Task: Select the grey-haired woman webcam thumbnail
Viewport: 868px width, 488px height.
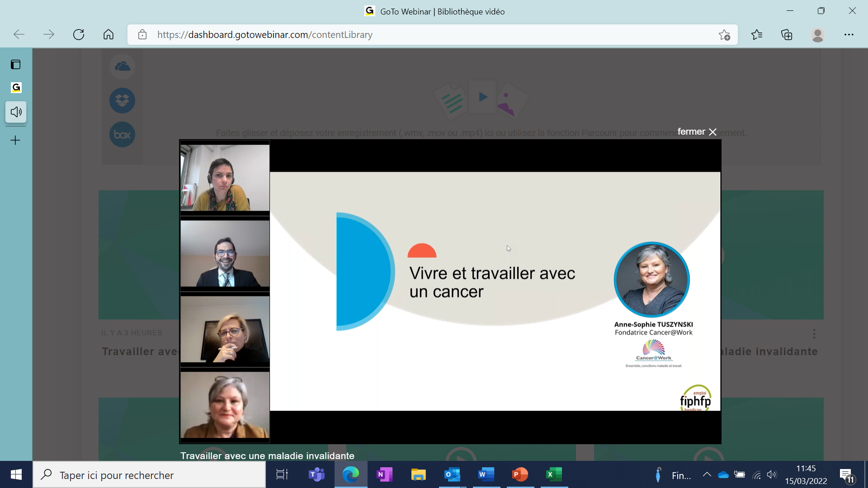Action: tap(225, 405)
